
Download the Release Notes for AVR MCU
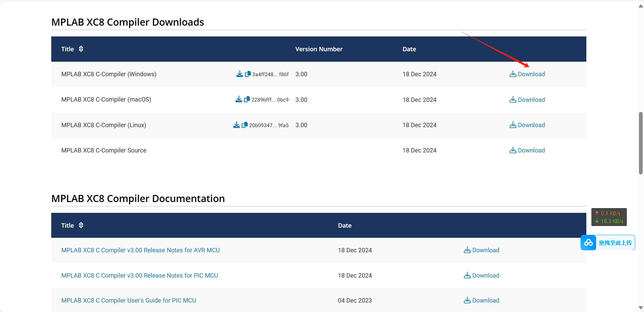click(x=481, y=250)
